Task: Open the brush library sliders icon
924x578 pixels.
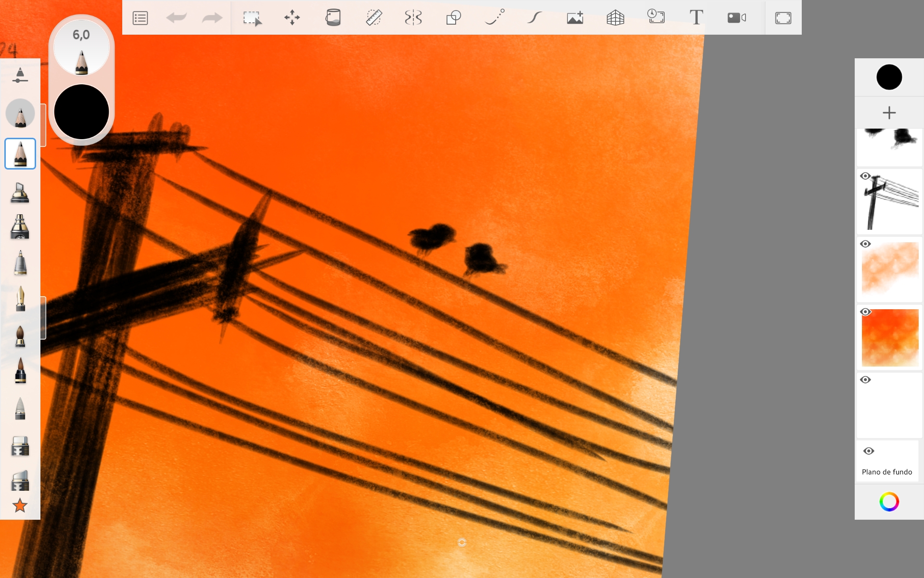Action: 20,76
